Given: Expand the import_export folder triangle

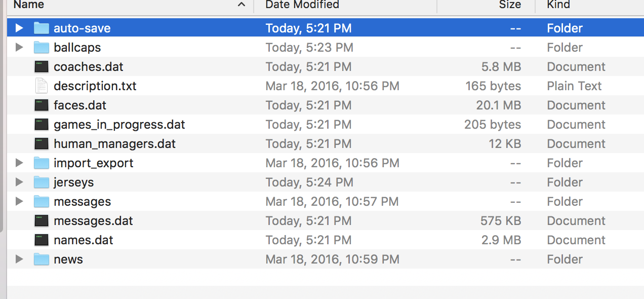Looking at the screenshot, I should point(19,163).
